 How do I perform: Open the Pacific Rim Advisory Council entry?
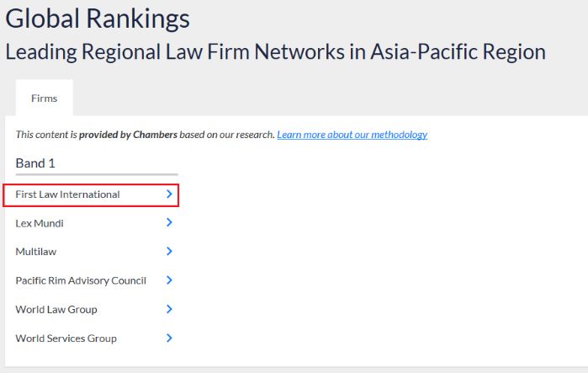coord(81,280)
